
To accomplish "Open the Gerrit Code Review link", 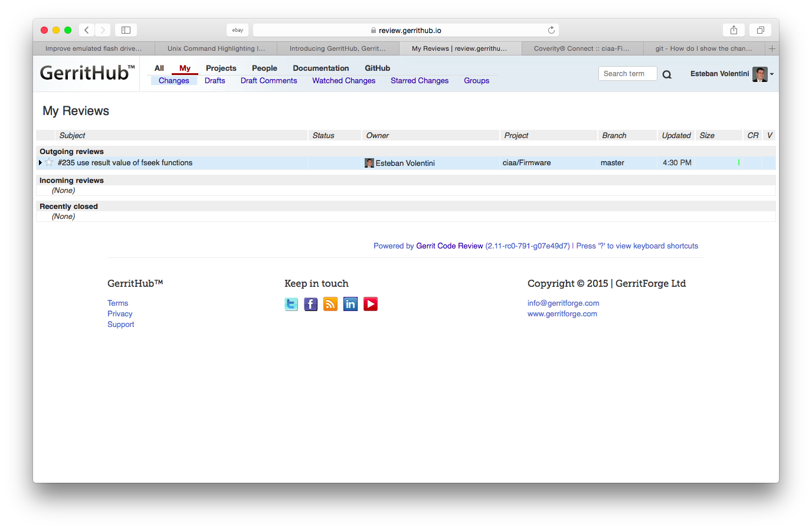I will pyautogui.click(x=450, y=246).
